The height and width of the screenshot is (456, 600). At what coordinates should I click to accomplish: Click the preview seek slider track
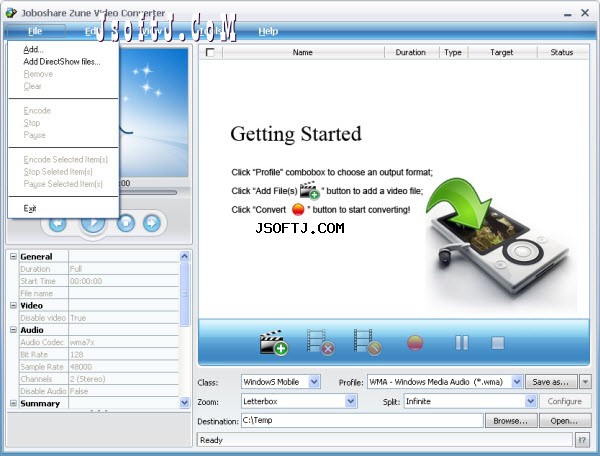point(148,192)
